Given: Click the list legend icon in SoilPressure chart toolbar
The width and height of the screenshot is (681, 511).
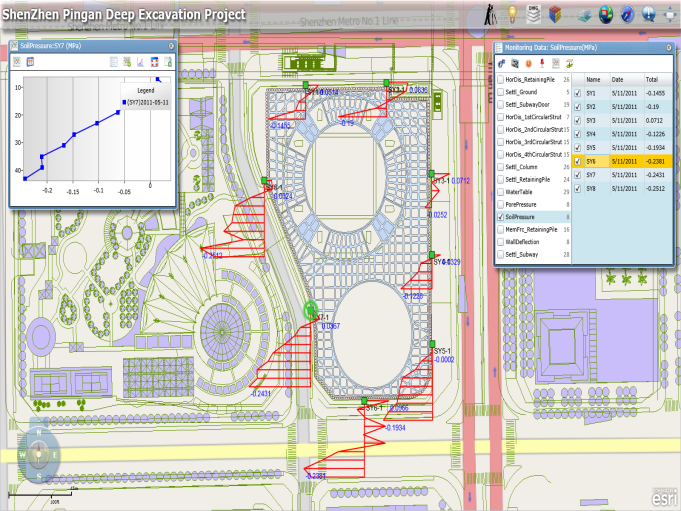Looking at the screenshot, I should click(x=113, y=62).
